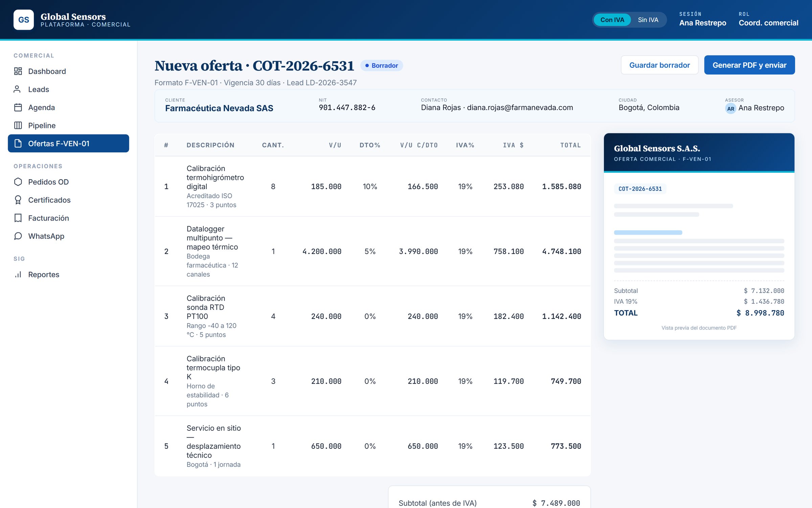Image resolution: width=812 pixels, height=508 pixels.
Task: Click the DESCRIPCIÓN column header
Action: click(x=210, y=145)
